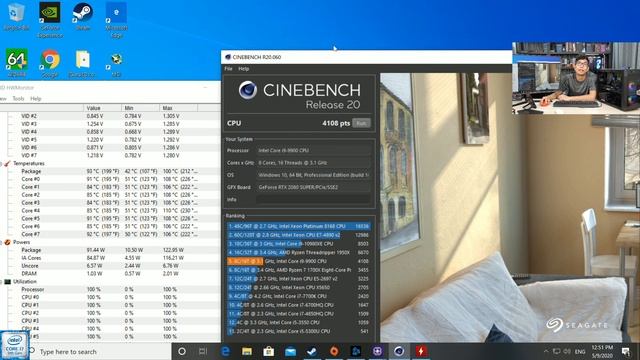Open the Microsoft Edge desktop shortcut
The image size is (640, 360).
pyautogui.click(x=116, y=20)
